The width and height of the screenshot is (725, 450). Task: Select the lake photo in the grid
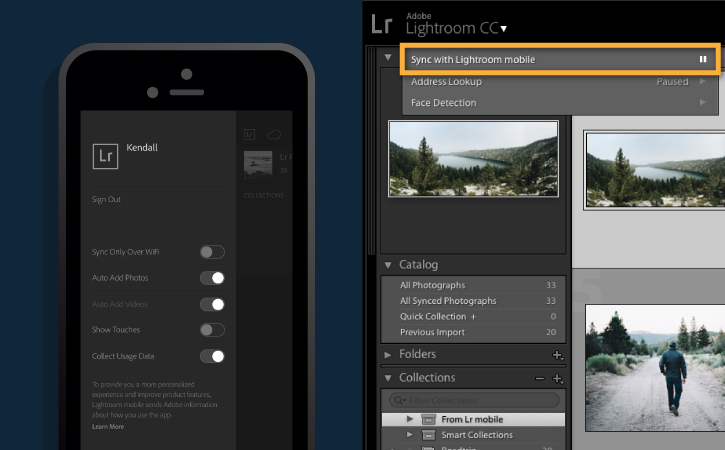coord(655,170)
